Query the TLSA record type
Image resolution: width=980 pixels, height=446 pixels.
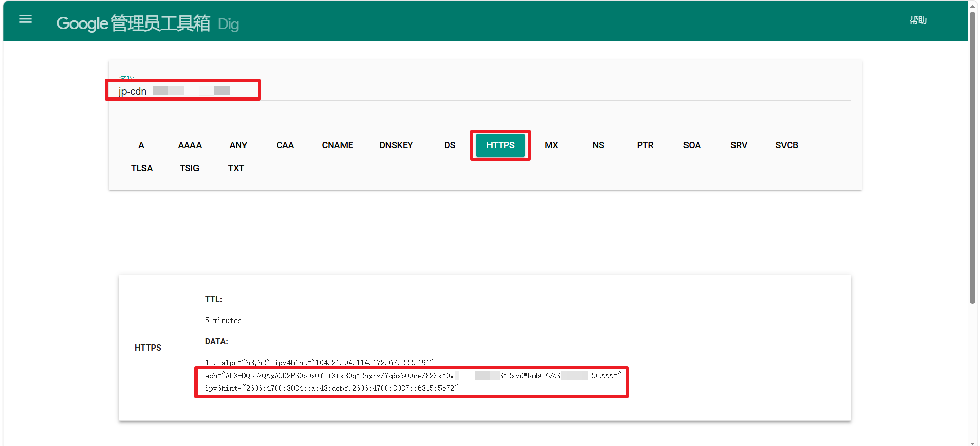click(x=141, y=168)
